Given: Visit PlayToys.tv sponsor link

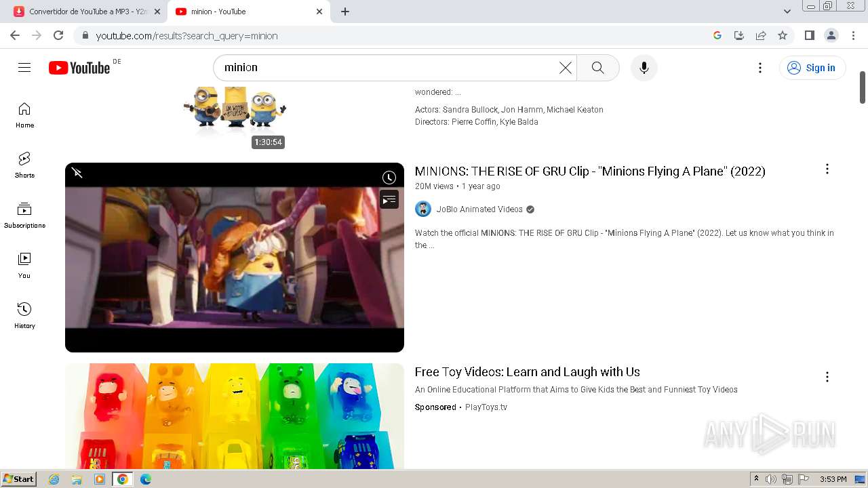Looking at the screenshot, I should point(486,407).
